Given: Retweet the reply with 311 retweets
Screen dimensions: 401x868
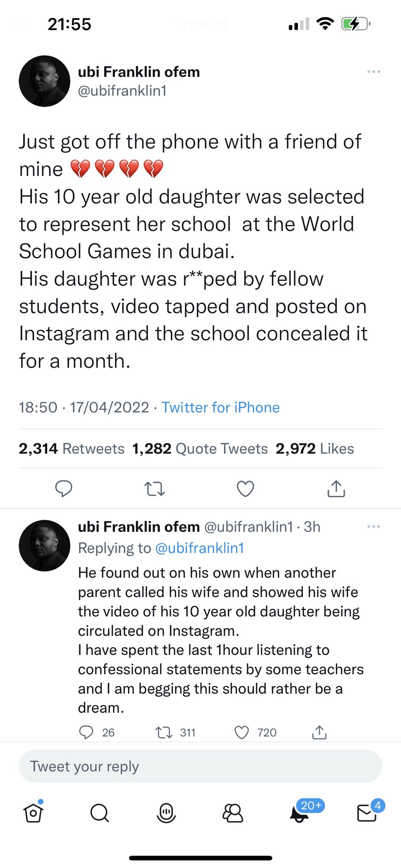Looking at the screenshot, I should tap(163, 732).
